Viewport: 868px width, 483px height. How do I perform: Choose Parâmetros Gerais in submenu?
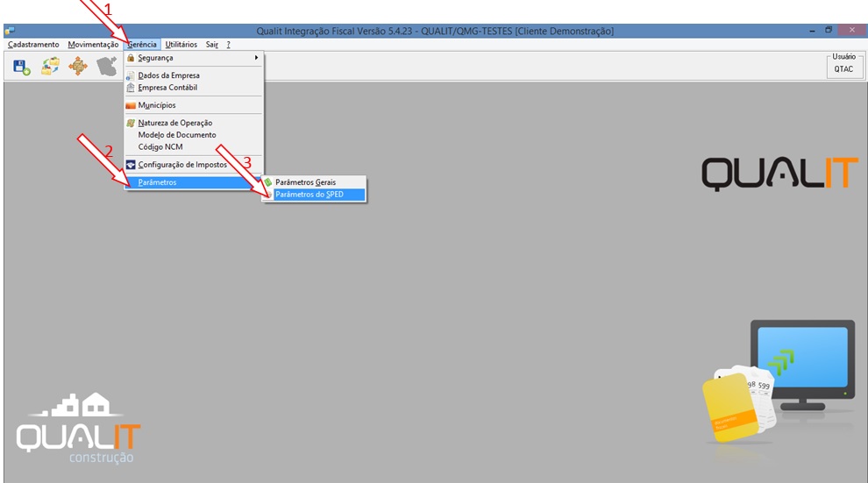point(314,182)
